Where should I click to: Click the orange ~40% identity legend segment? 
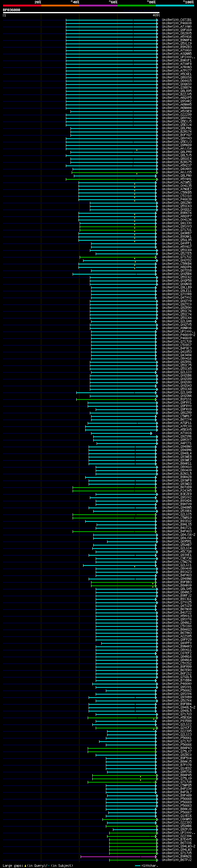coord(60,6)
